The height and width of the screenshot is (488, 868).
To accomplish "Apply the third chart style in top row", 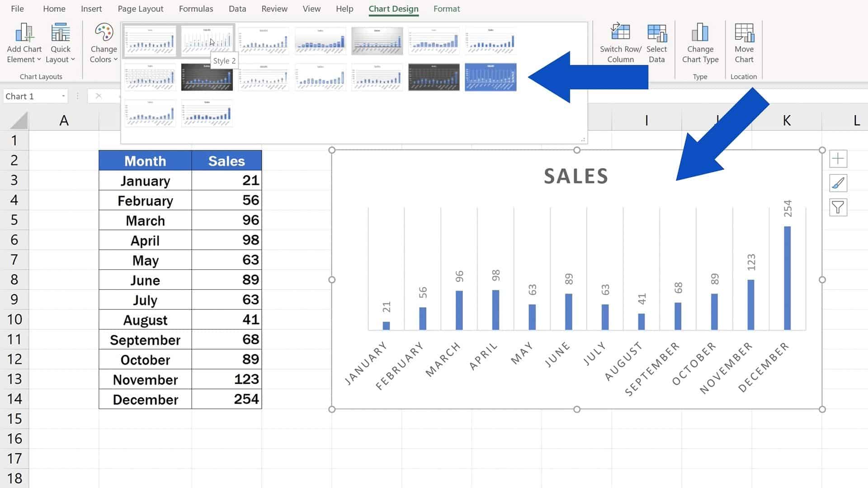I will click(x=264, y=40).
